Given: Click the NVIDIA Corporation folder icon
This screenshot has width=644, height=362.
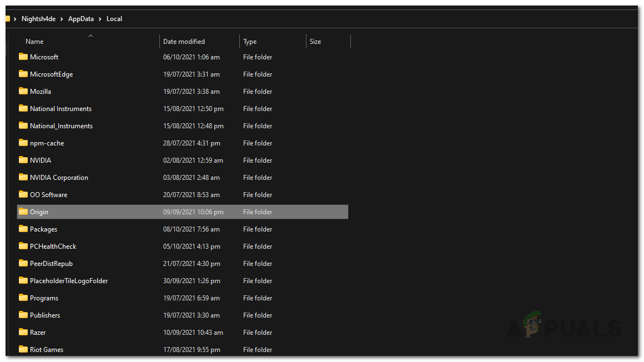Looking at the screenshot, I should pyautogui.click(x=23, y=177).
